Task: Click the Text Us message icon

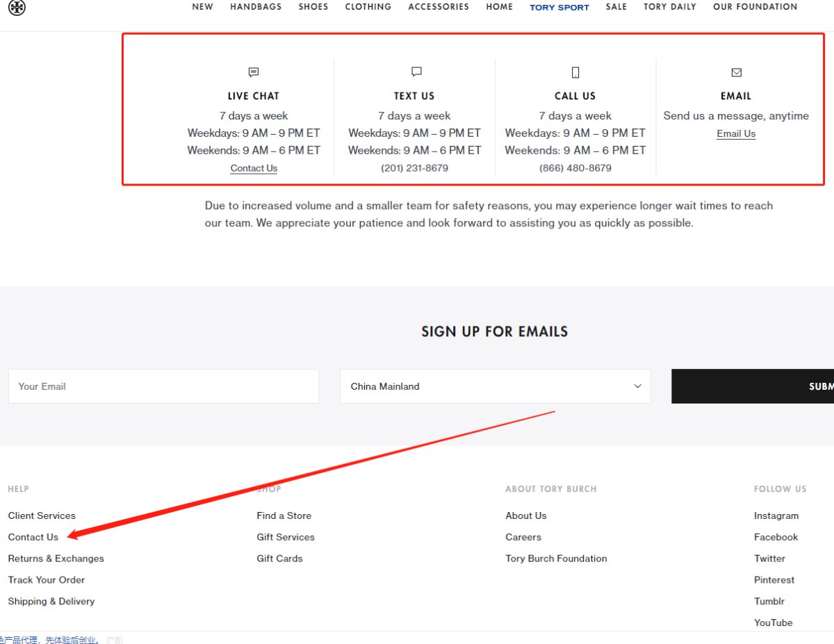Action: click(416, 72)
